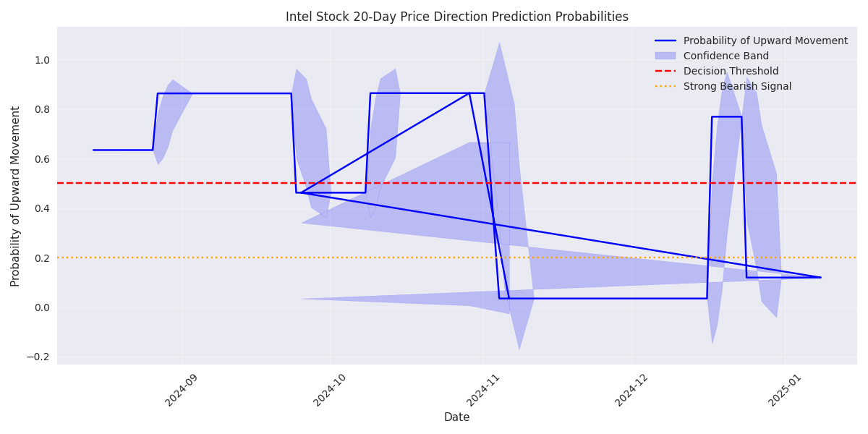Click the 2025-01 x-axis tick label

(784, 391)
